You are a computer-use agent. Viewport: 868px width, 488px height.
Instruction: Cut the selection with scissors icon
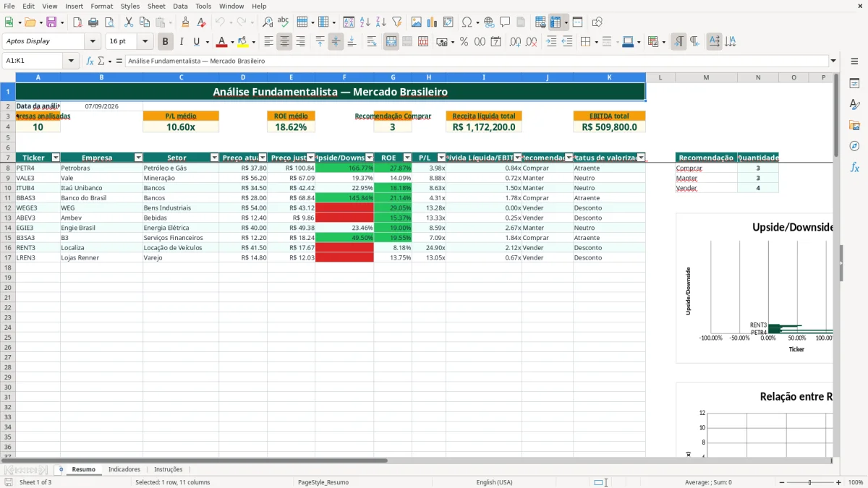pyautogui.click(x=128, y=22)
